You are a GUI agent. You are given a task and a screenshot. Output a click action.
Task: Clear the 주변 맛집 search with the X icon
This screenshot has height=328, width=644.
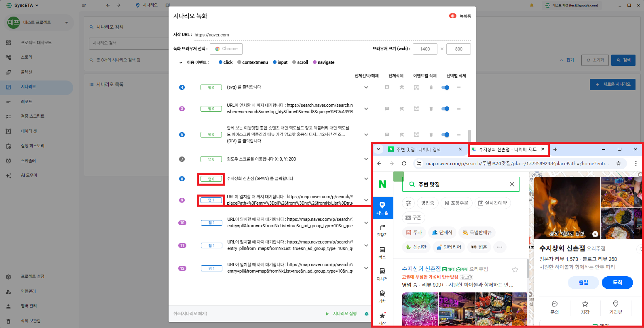[x=512, y=184]
